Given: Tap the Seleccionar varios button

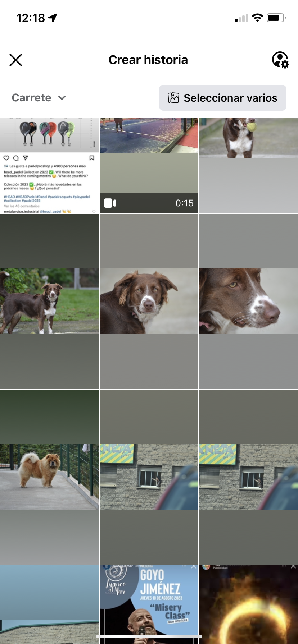Looking at the screenshot, I should (223, 98).
